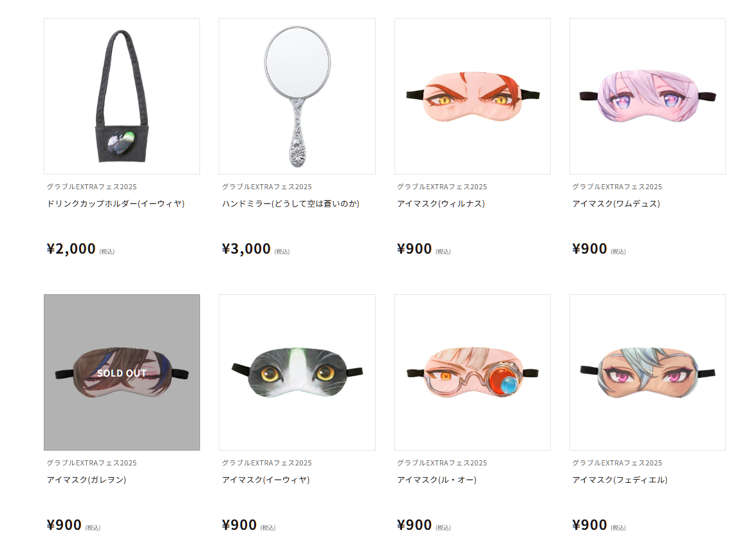View the pink-eyed フェディエル eye mask image
Viewport: 756px width, 553px height.
click(x=647, y=372)
